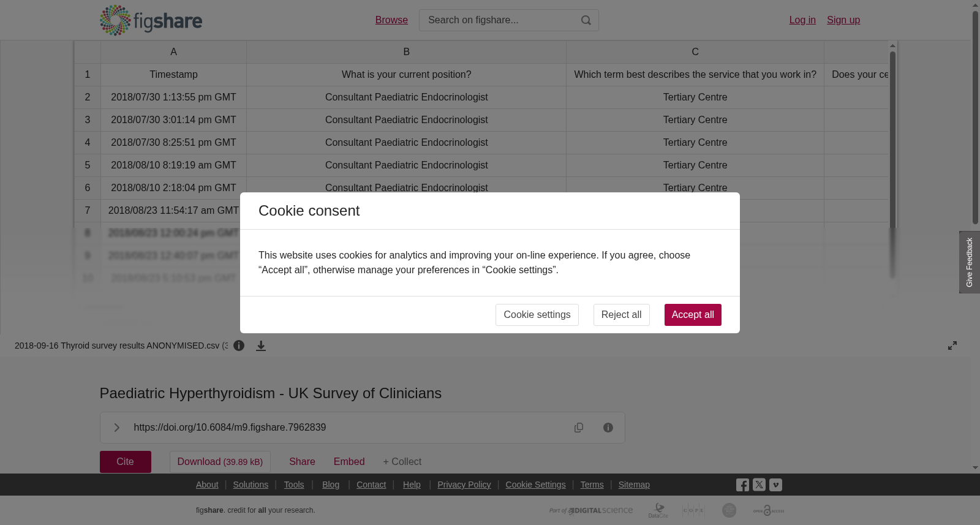
Task: Click the Paediatric Hyperthyroidism title
Action: 271,393
